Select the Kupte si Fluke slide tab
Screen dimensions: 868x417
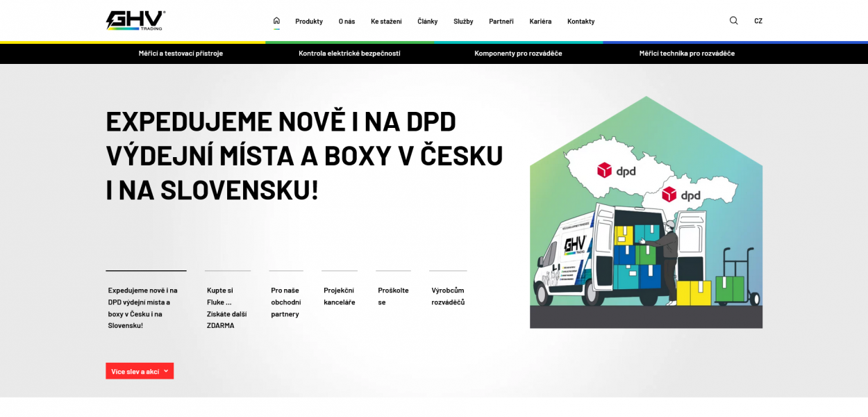coord(228,300)
